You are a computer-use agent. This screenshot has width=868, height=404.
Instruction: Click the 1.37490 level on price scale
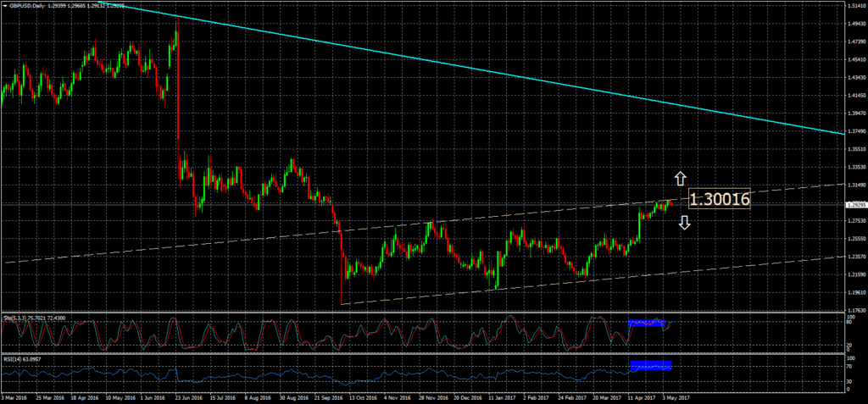pyautogui.click(x=854, y=131)
